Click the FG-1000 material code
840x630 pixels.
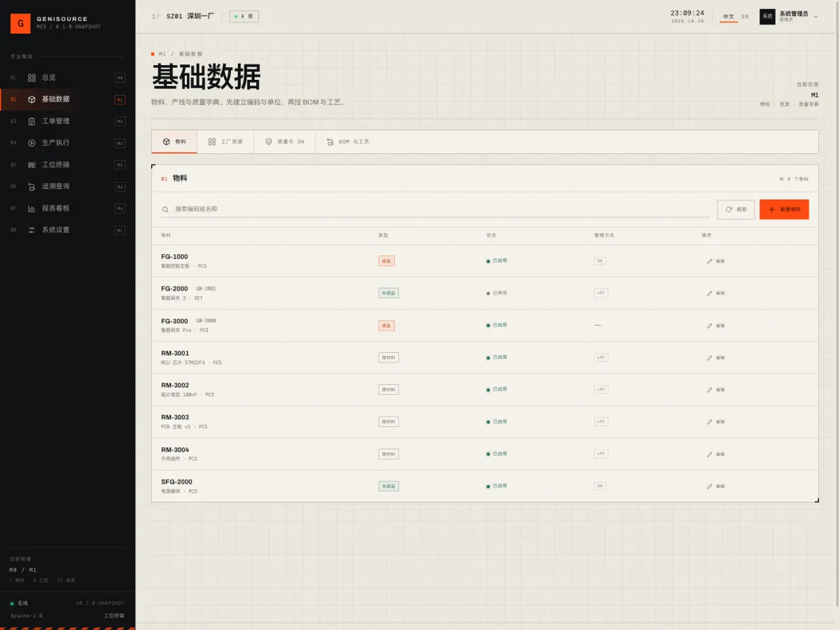174,257
